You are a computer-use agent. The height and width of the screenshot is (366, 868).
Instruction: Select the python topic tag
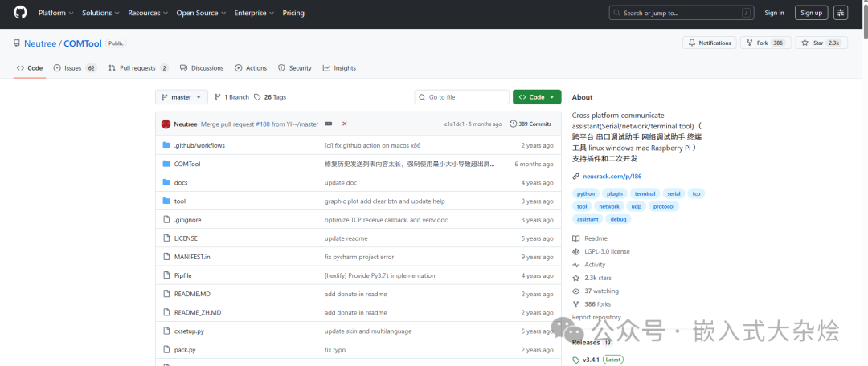[x=586, y=194]
